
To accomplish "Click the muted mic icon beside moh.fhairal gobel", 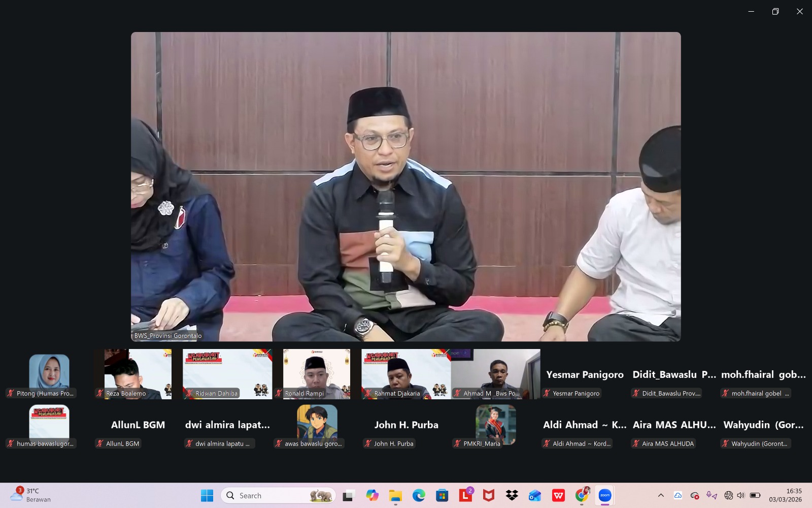I will [725, 393].
